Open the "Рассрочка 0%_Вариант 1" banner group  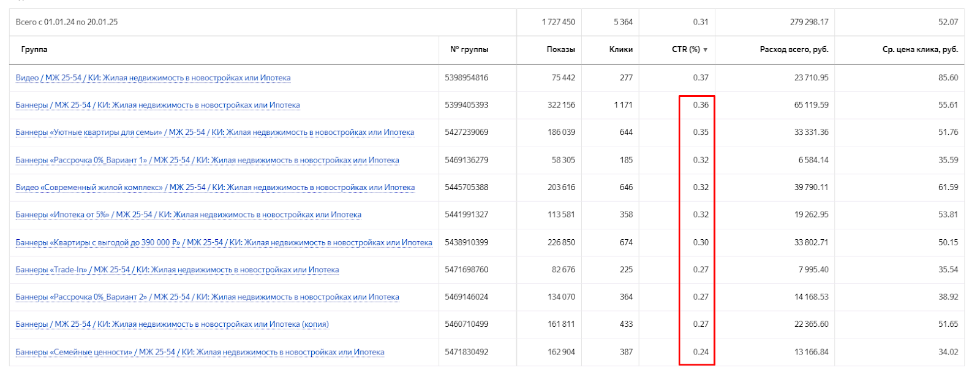pos(207,160)
